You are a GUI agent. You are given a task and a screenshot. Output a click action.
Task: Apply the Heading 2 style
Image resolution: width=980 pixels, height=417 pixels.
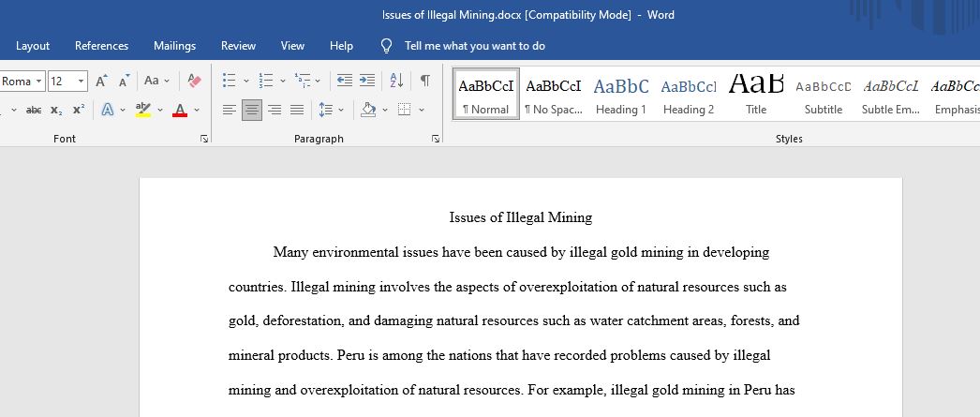[688, 94]
